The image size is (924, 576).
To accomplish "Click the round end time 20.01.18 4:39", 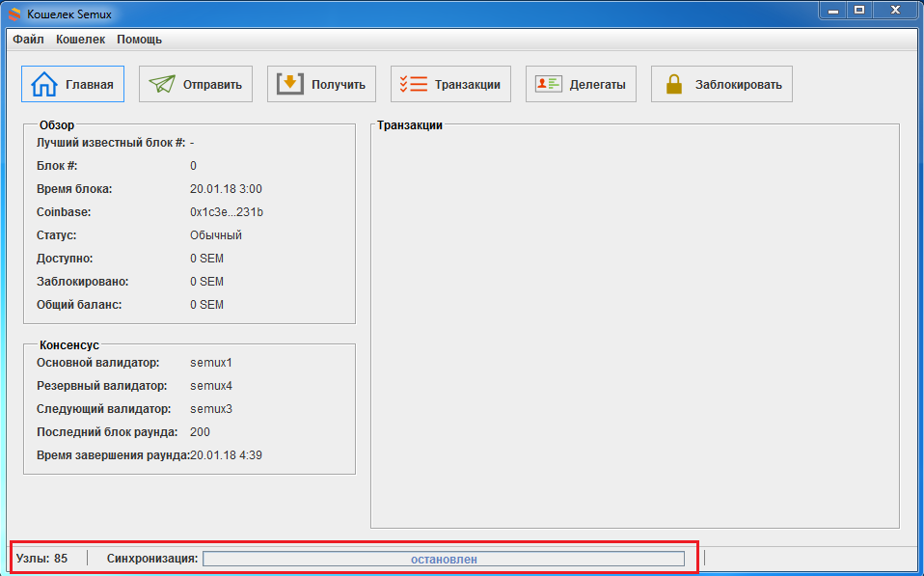I will click(x=226, y=455).
